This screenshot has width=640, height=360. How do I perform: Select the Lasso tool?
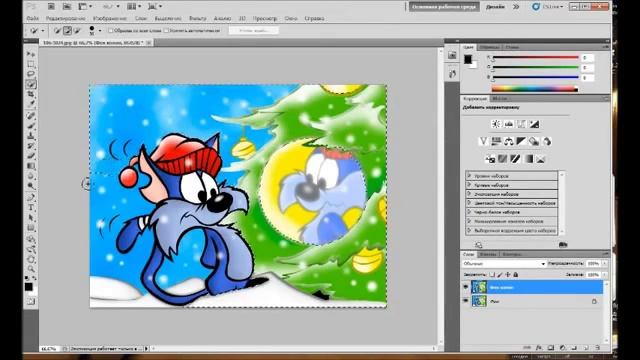coord(31,74)
